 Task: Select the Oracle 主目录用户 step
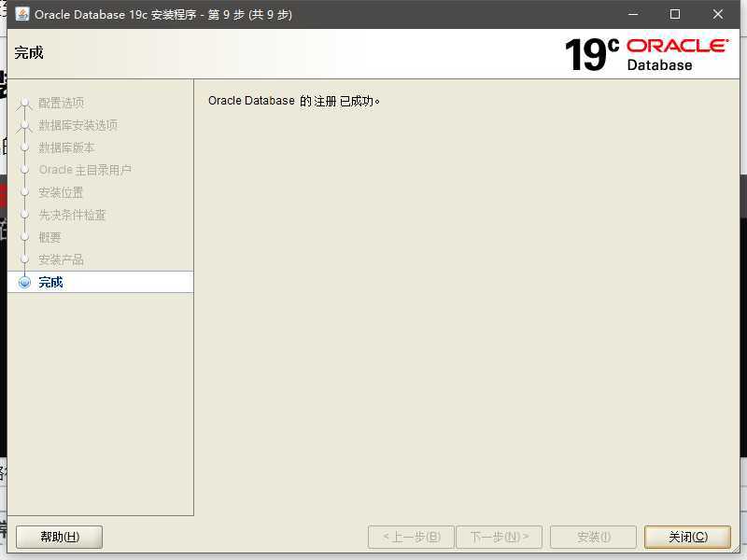click(85, 170)
